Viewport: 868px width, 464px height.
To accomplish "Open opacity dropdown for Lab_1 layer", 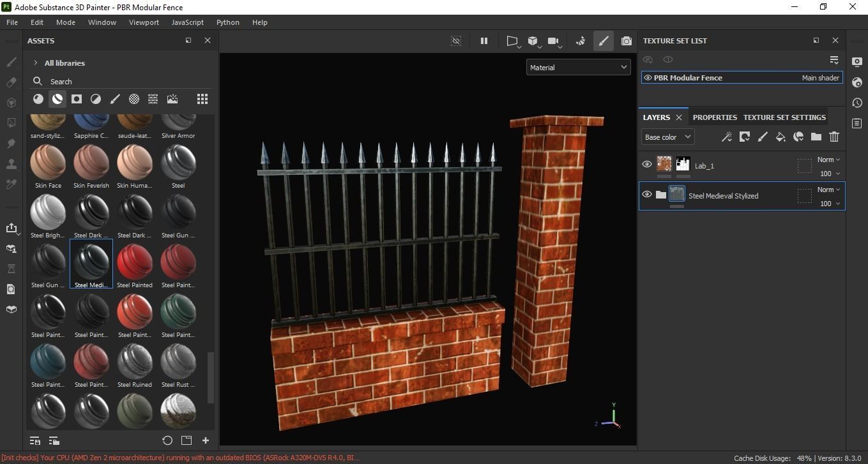I will click(830, 174).
